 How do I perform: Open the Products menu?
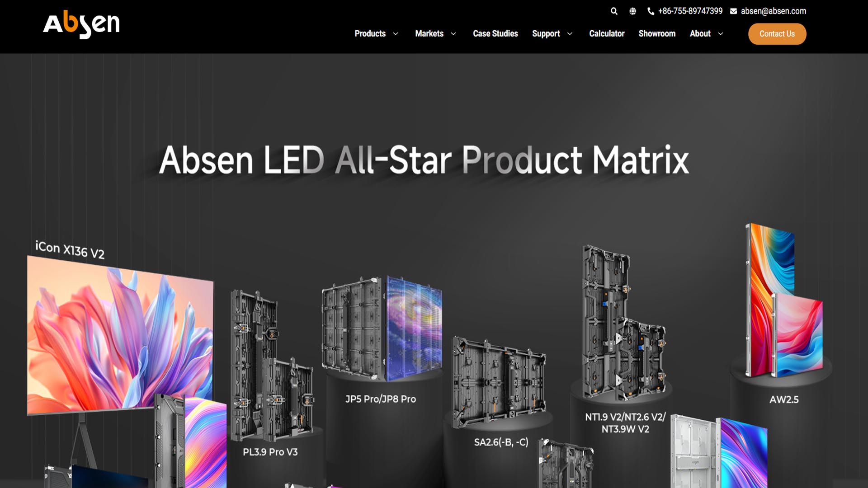(370, 34)
